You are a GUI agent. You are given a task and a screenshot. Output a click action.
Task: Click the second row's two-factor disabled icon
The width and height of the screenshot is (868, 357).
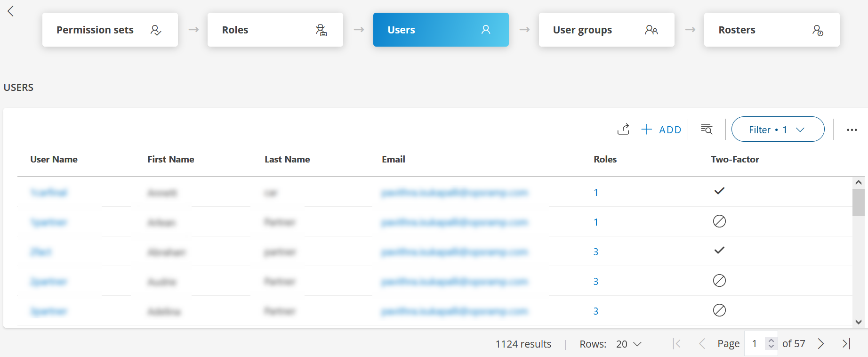click(x=719, y=221)
